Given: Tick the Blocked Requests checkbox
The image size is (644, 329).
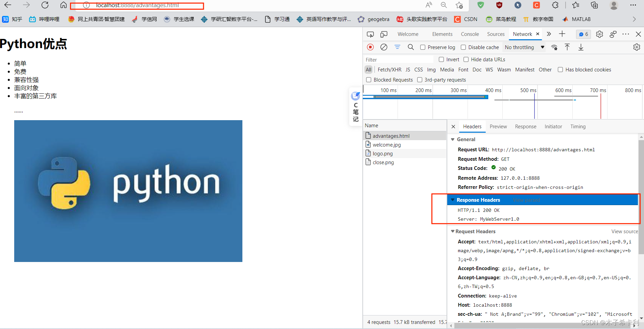Looking at the screenshot, I should [368, 80].
